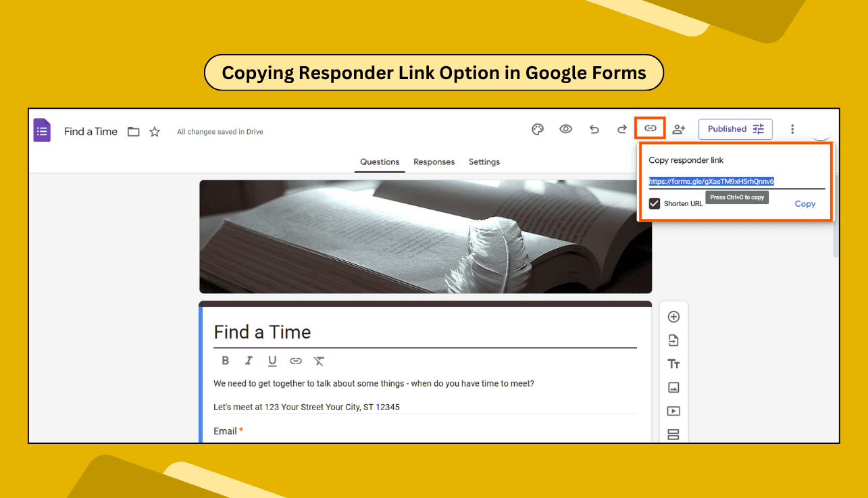Apply bold formatting in the title toolbar
Screen dimensions: 868x498
click(x=225, y=360)
